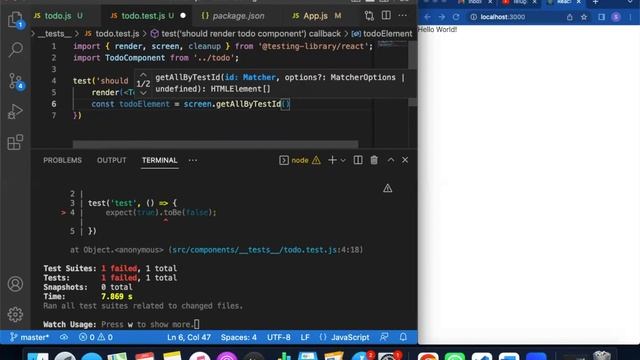Open the OUTPUT panel tab
The image size is (640, 360).
pos(111,160)
